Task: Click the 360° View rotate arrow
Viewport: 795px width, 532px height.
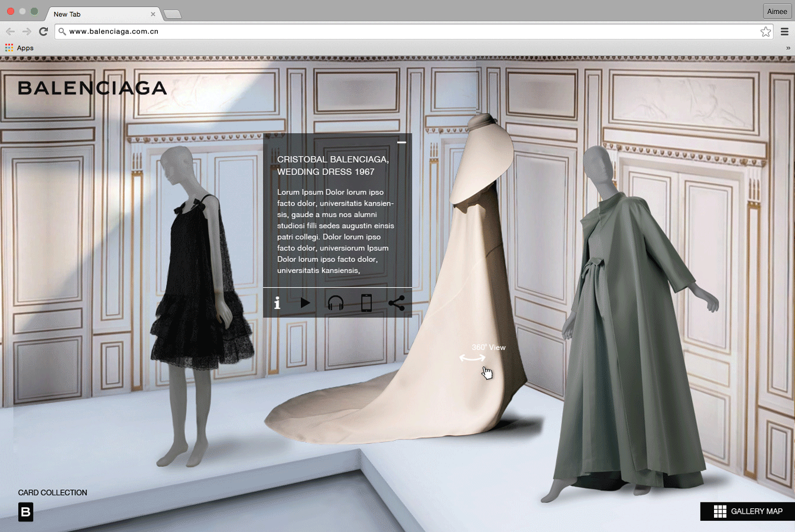Action: coord(472,358)
